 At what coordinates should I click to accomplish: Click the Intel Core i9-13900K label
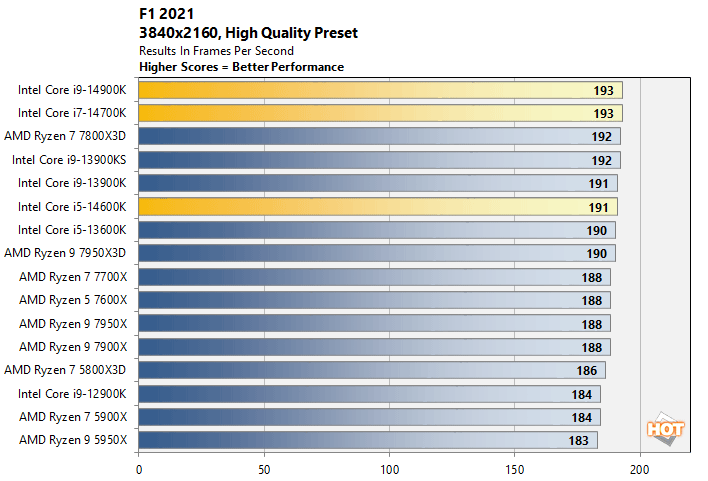72,183
